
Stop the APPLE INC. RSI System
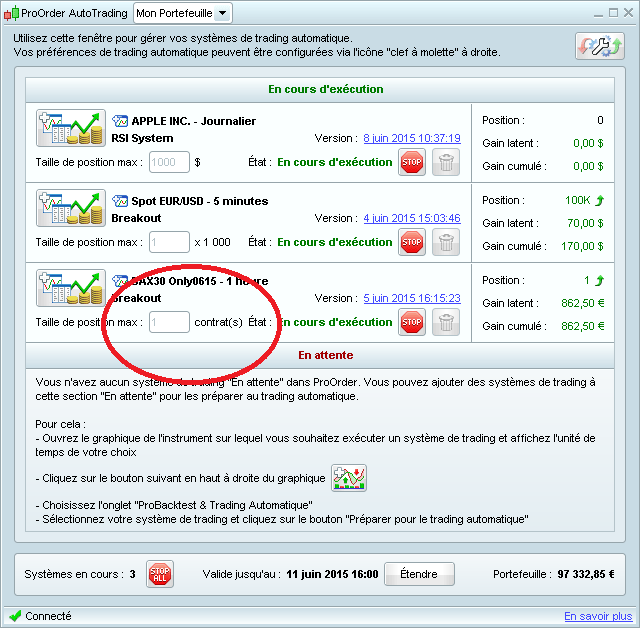click(x=412, y=162)
